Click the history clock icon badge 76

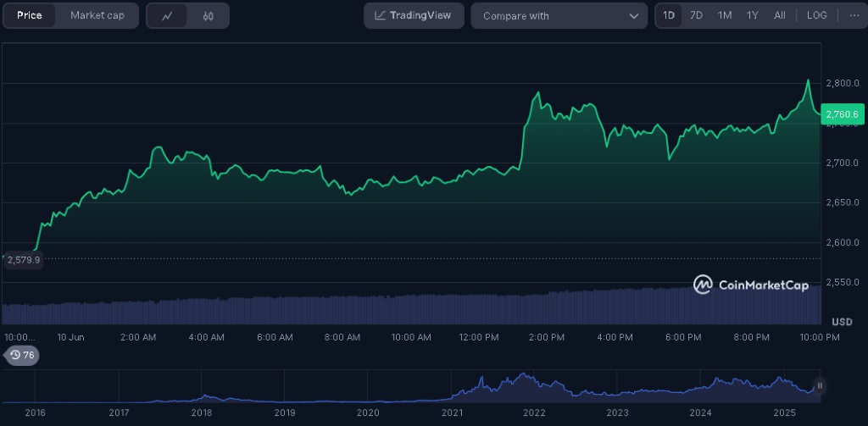coord(22,355)
